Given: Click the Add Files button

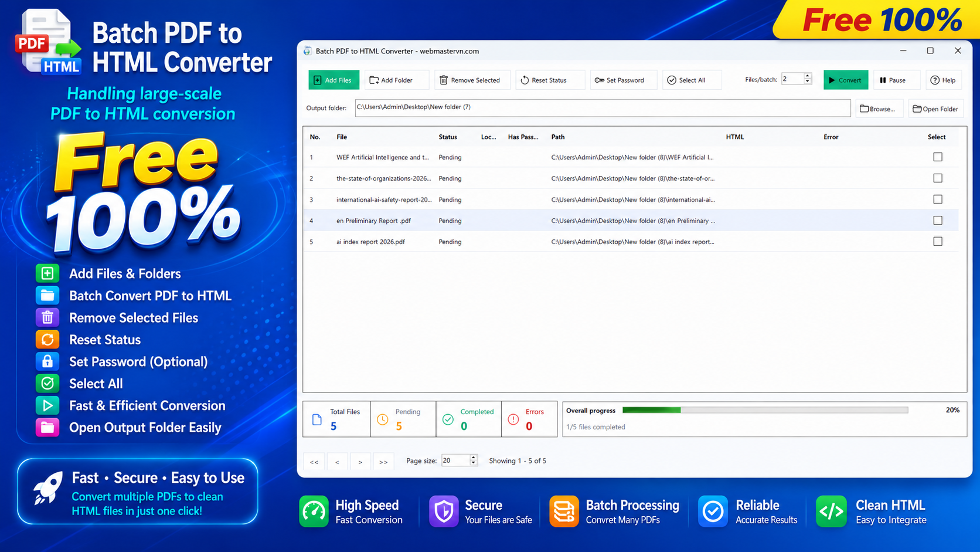Looking at the screenshot, I should (334, 80).
